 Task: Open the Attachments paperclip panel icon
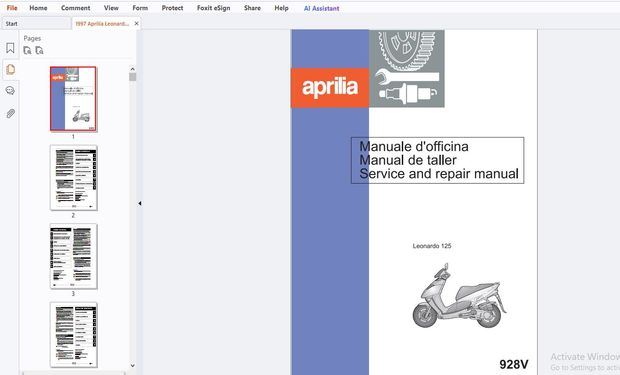click(10, 114)
